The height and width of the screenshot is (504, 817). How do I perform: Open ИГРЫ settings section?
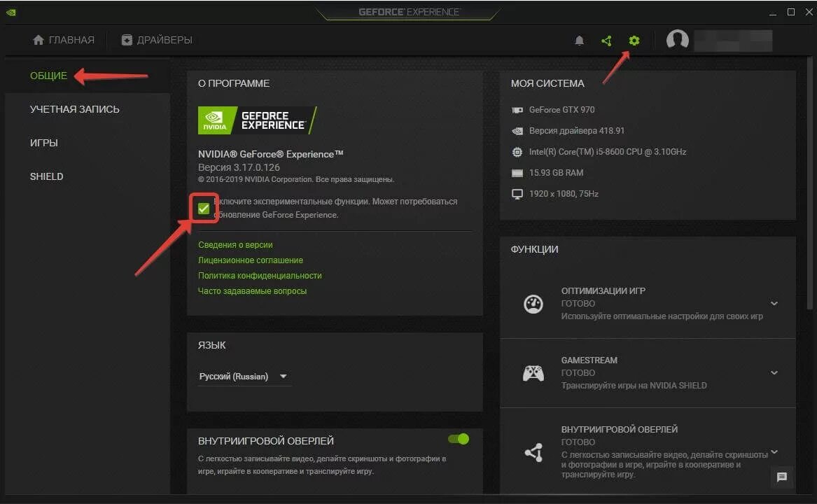pos(44,143)
